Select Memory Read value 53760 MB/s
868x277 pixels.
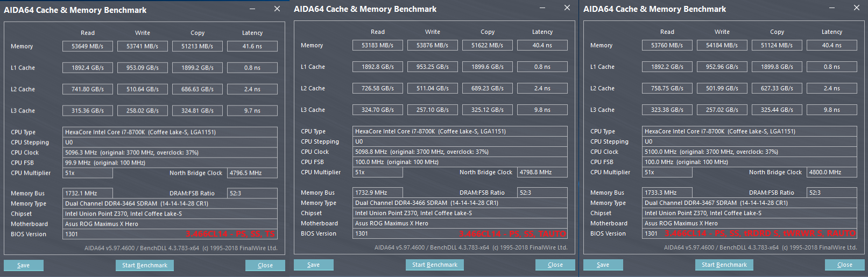coord(667,45)
